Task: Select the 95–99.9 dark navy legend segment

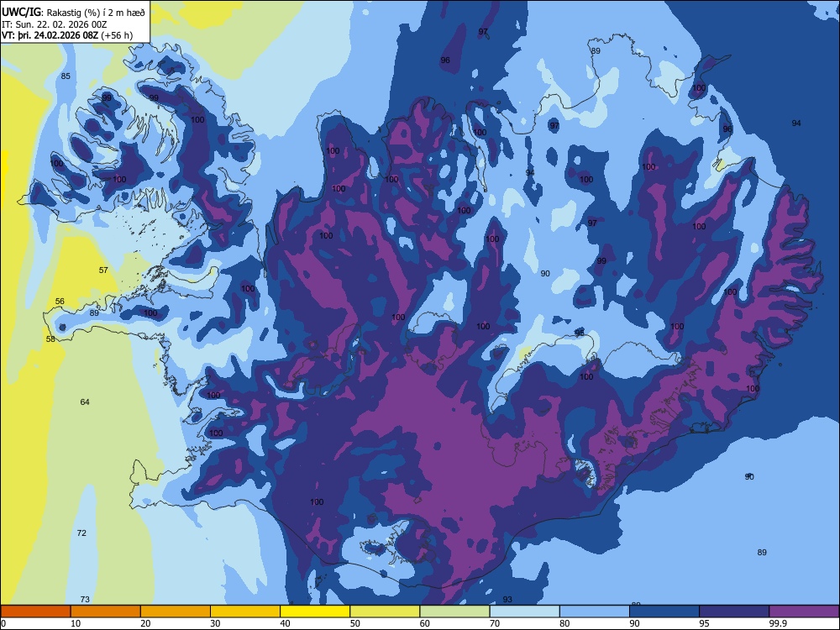Action: click(734, 612)
